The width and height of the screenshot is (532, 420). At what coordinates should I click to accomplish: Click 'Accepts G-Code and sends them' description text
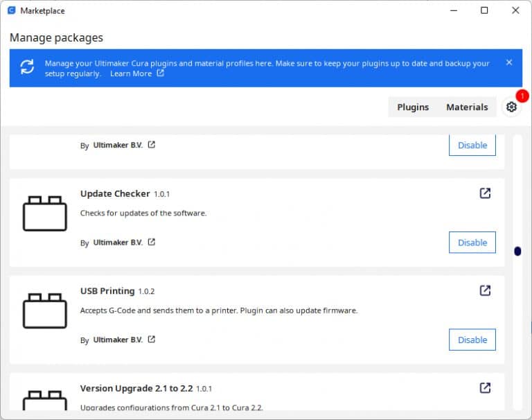(x=219, y=310)
